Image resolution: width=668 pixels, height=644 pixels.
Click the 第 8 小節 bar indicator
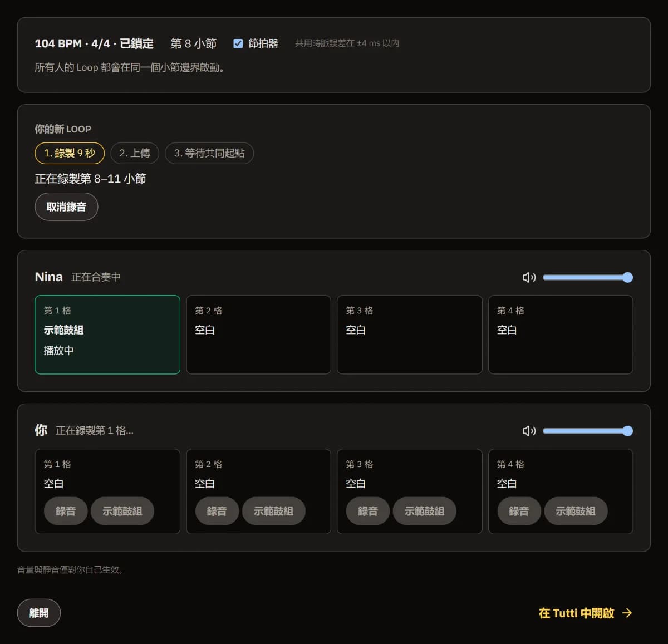coord(193,43)
